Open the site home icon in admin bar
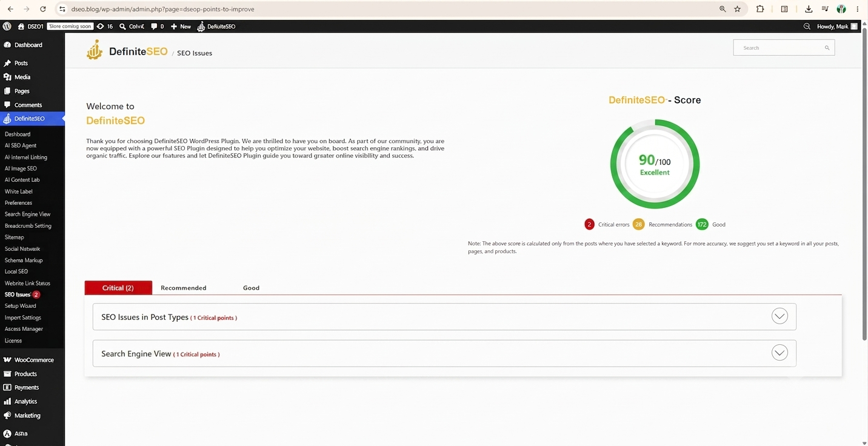The width and height of the screenshot is (868, 446). [21, 27]
